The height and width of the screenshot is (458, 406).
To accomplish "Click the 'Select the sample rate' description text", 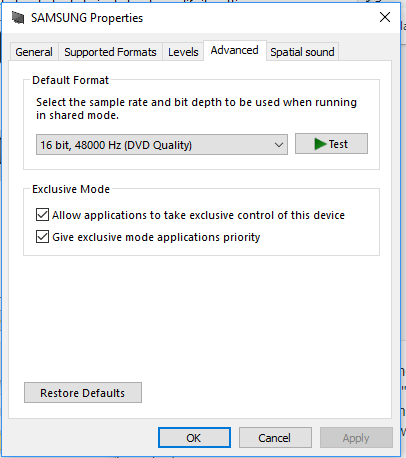I will pos(196,109).
